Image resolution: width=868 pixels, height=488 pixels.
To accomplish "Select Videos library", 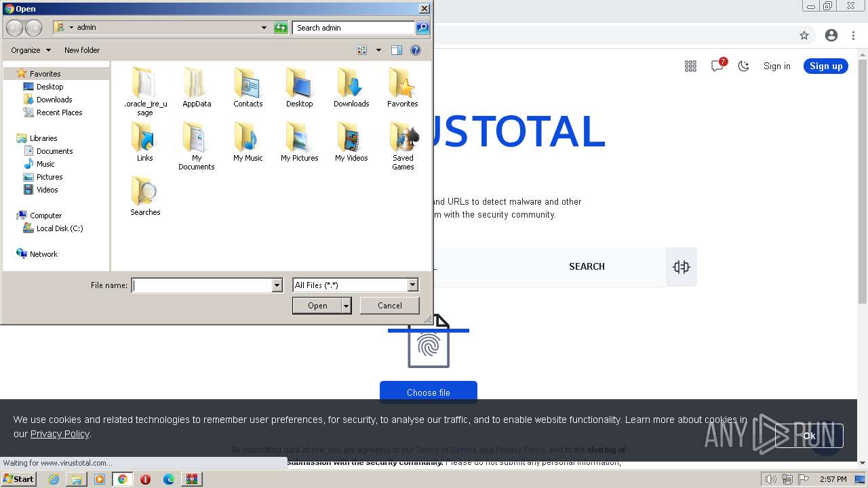I will coord(47,190).
